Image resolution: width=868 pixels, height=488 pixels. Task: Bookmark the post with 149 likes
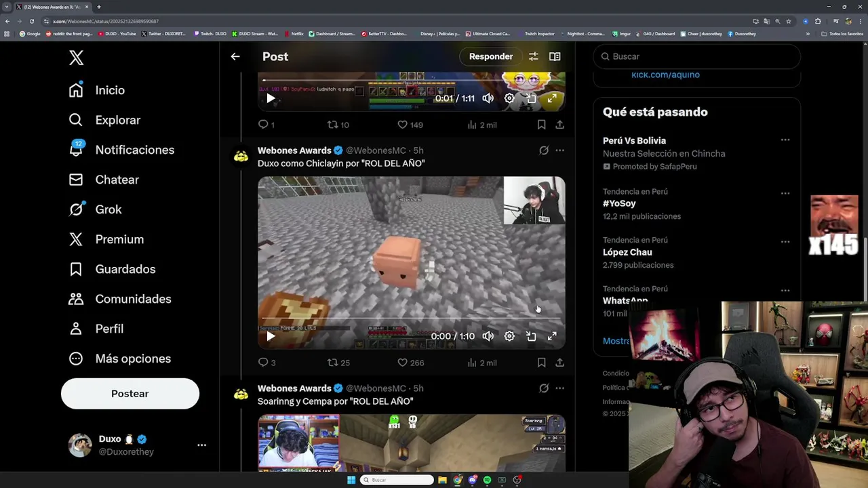click(x=541, y=125)
